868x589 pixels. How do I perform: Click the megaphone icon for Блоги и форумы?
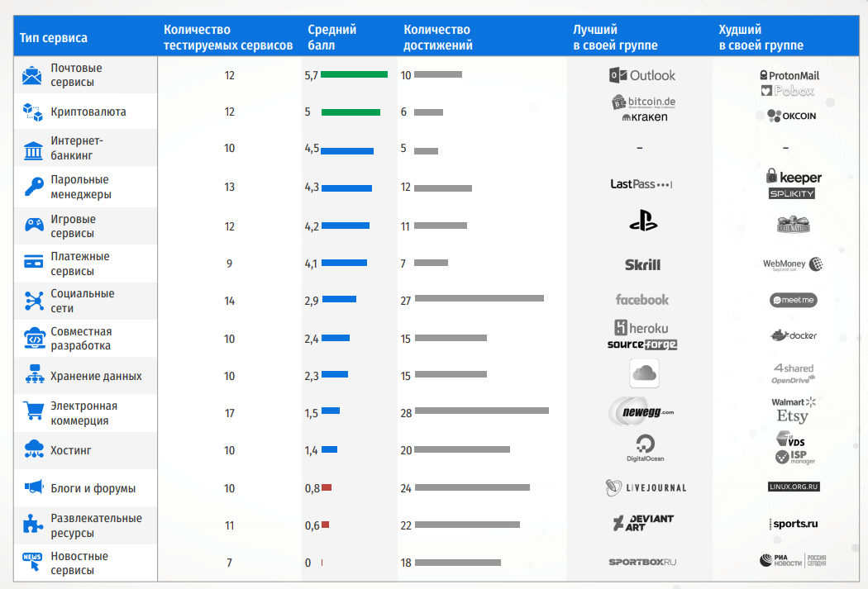(34, 487)
